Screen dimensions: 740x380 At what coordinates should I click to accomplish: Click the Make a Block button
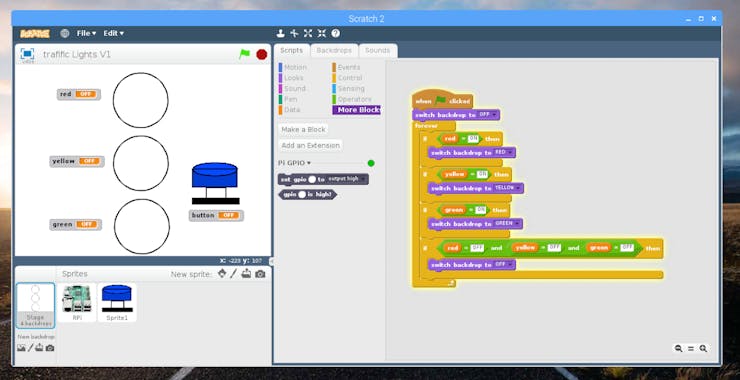tap(303, 129)
